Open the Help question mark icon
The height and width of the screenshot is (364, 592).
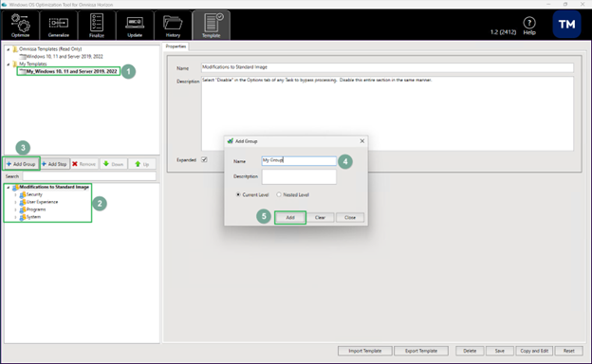(529, 23)
